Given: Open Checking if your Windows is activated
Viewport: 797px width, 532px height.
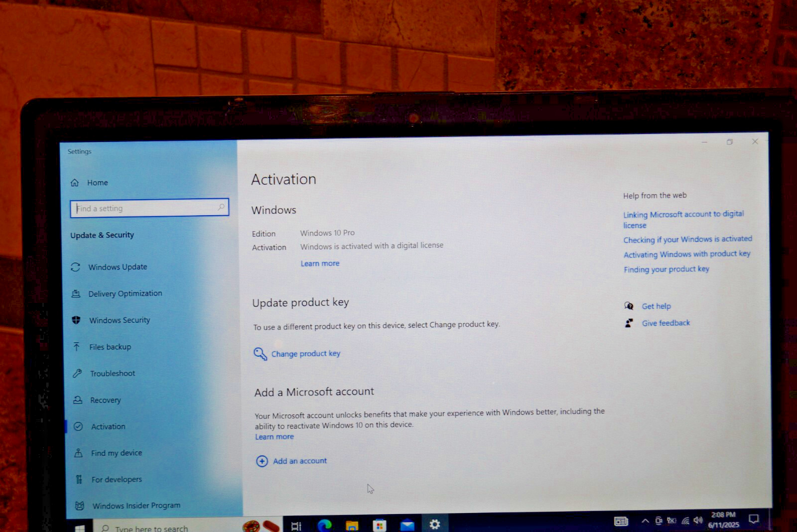Looking at the screenshot, I should 688,240.
